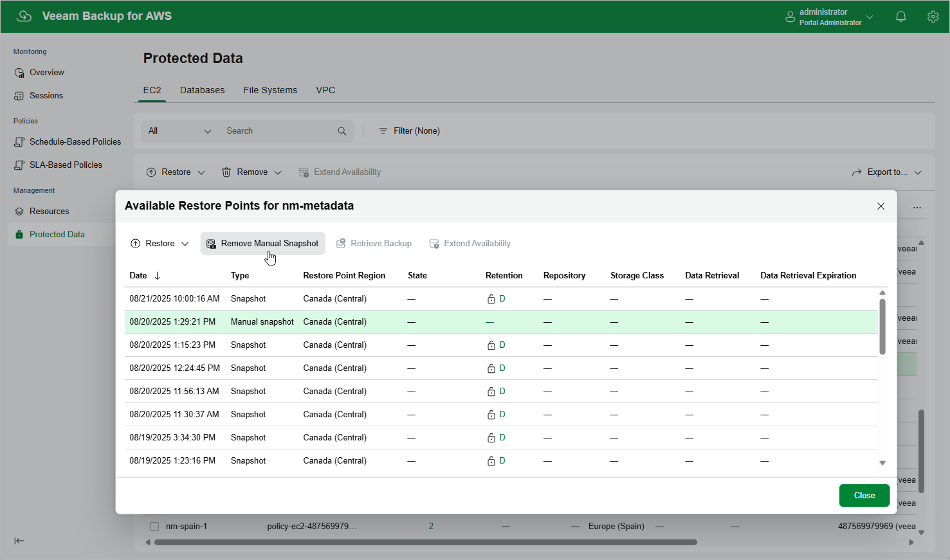Click the retention lock icon for 08/20/2025 11:30:37 AM
Image resolution: width=950 pixels, height=560 pixels.
pos(491,415)
